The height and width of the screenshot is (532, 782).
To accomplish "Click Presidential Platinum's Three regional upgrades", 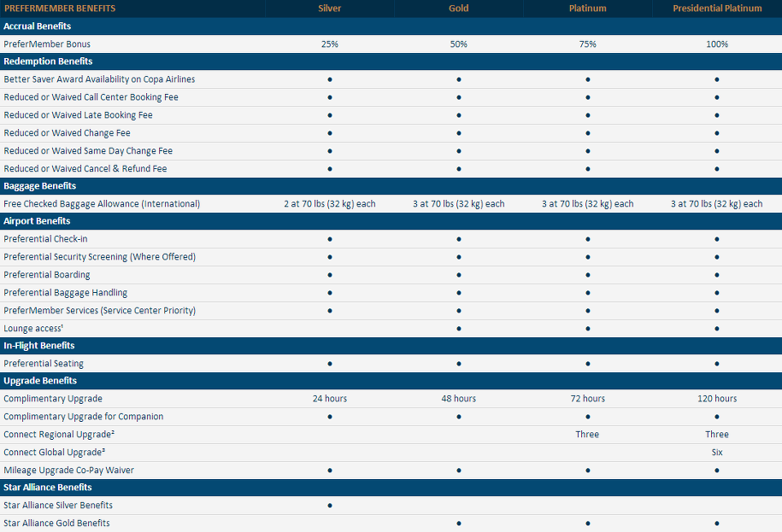I will point(717,435).
